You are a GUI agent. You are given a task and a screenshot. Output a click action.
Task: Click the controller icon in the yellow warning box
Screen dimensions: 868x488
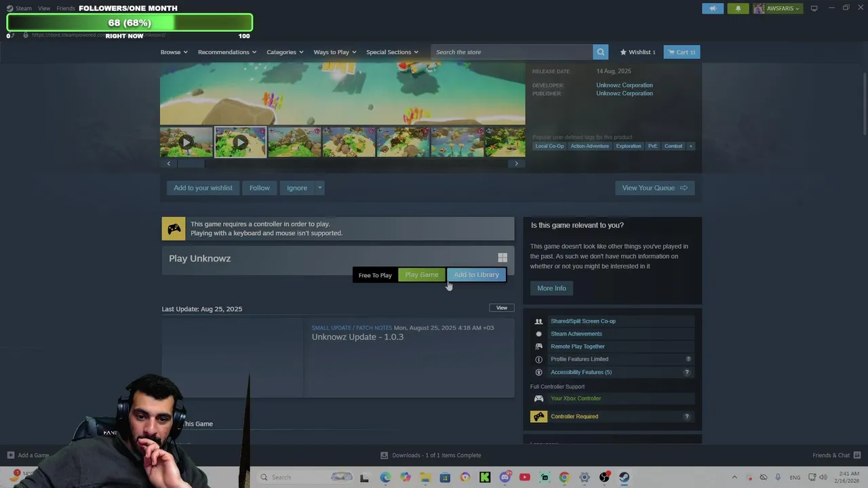pyautogui.click(x=174, y=229)
